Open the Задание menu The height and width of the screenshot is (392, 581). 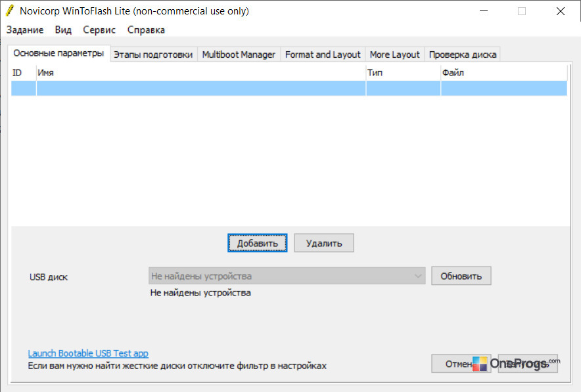click(x=25, y=30)
